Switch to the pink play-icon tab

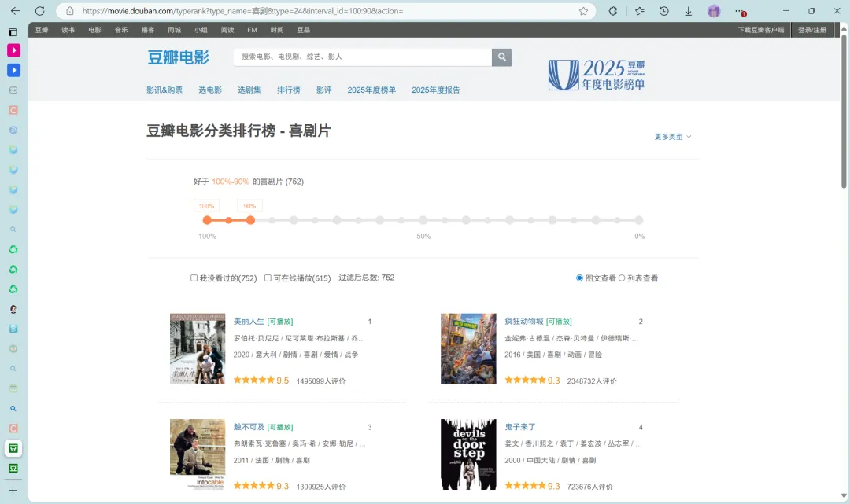pyautogui.click(x=13, y=50)
